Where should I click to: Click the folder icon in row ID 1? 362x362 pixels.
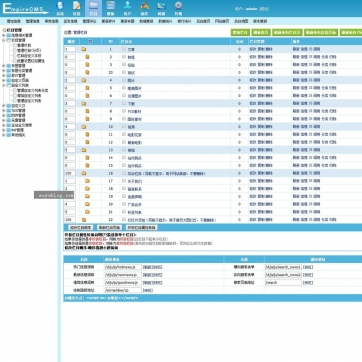(x=84, y=49)
